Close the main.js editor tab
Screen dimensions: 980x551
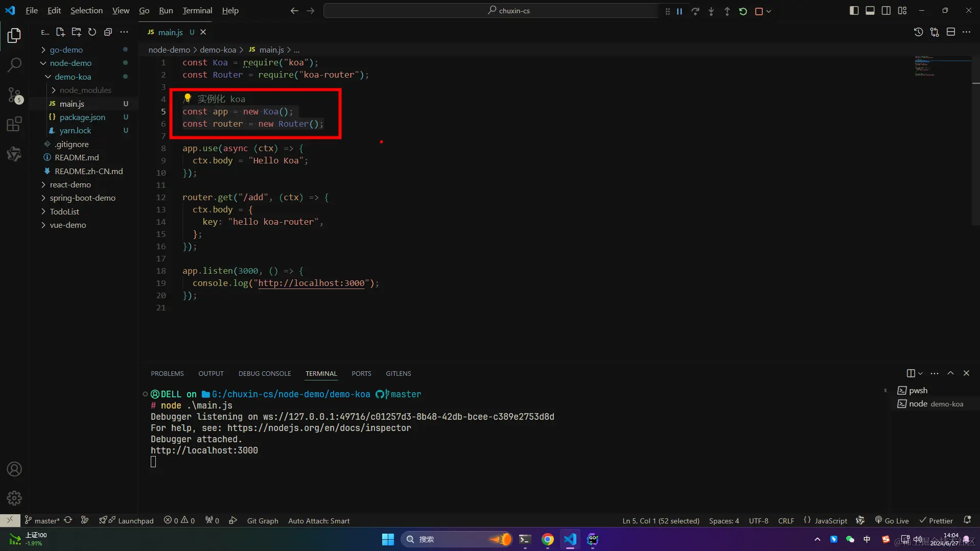pyautogui.click(x=203, y=32)
